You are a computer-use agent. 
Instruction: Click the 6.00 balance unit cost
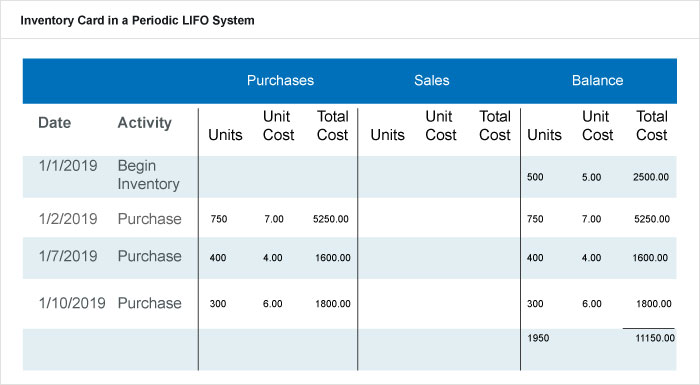pyautogui.click(x=592, y=304)
